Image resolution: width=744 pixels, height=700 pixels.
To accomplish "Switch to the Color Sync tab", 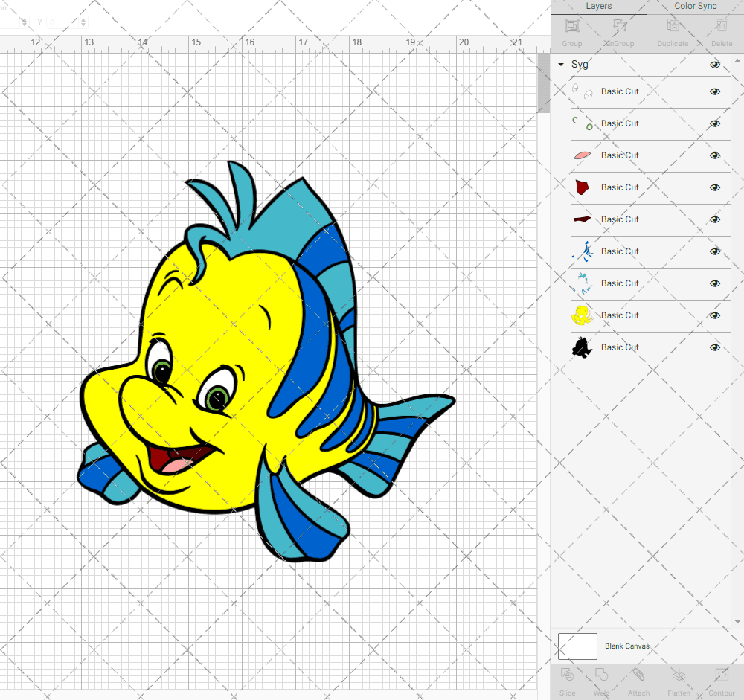I will click(x=695, y=6).
